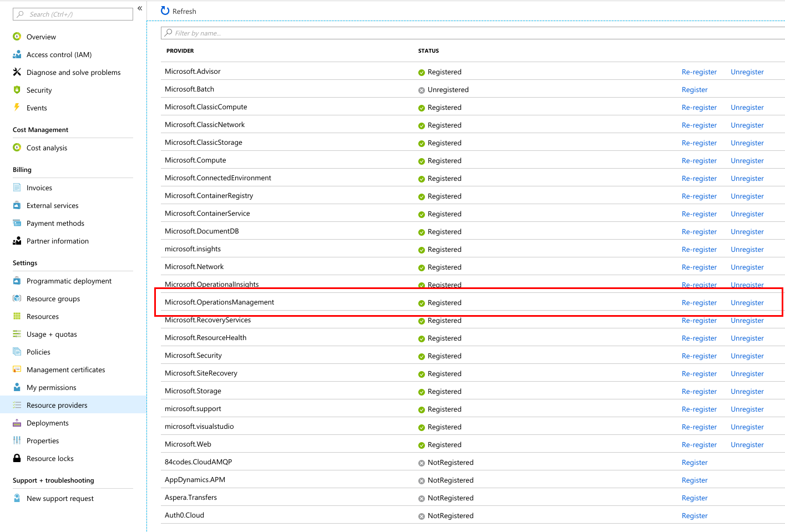
Task: Re-register Microsoft.OperationsManagement provider
Action: tap(699, 303)
